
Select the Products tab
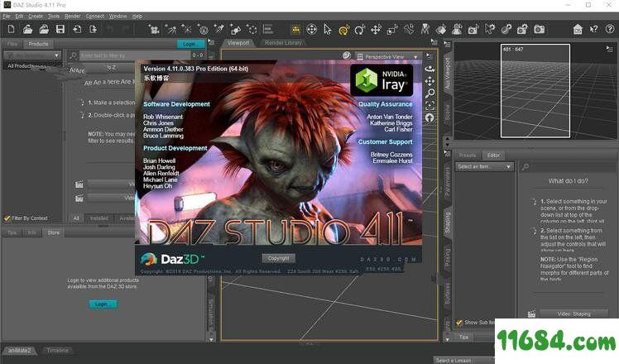38,44
